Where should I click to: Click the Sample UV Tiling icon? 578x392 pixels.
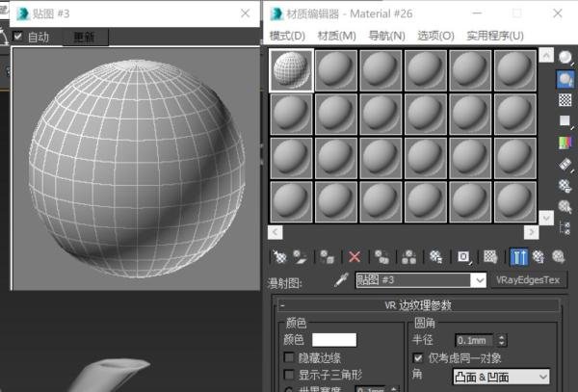[565, 120]
